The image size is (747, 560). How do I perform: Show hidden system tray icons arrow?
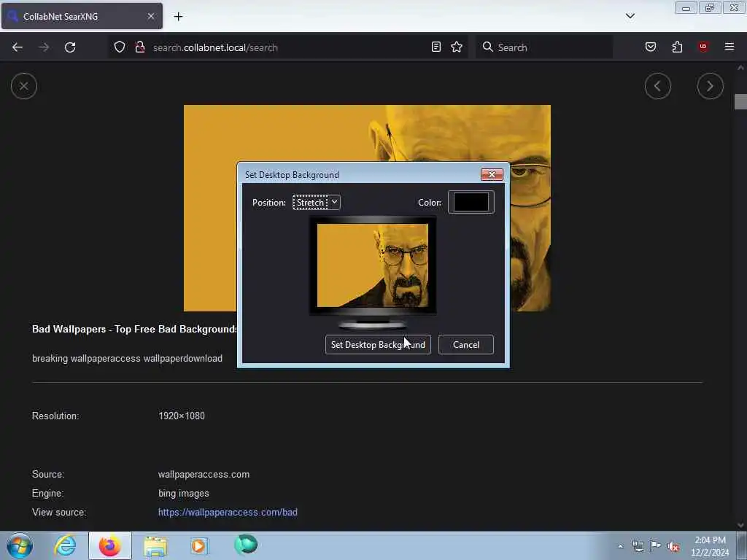[620, 546]
